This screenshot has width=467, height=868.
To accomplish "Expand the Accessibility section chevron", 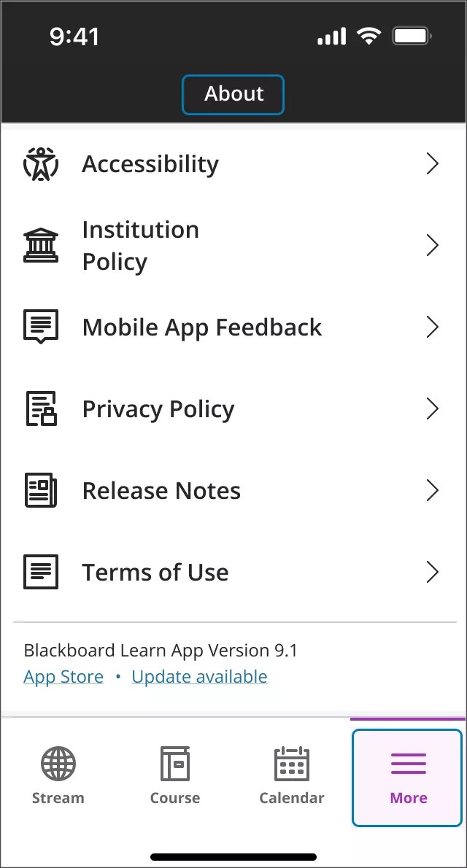I will point(432,163).
